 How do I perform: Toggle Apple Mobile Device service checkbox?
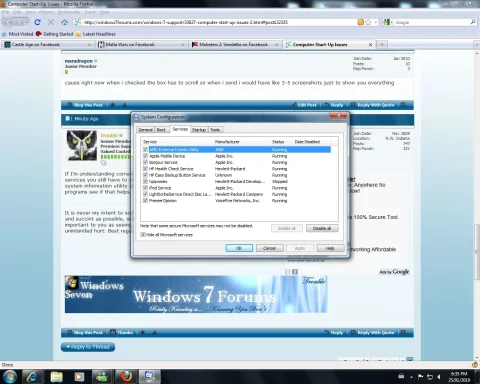point(145,156)
